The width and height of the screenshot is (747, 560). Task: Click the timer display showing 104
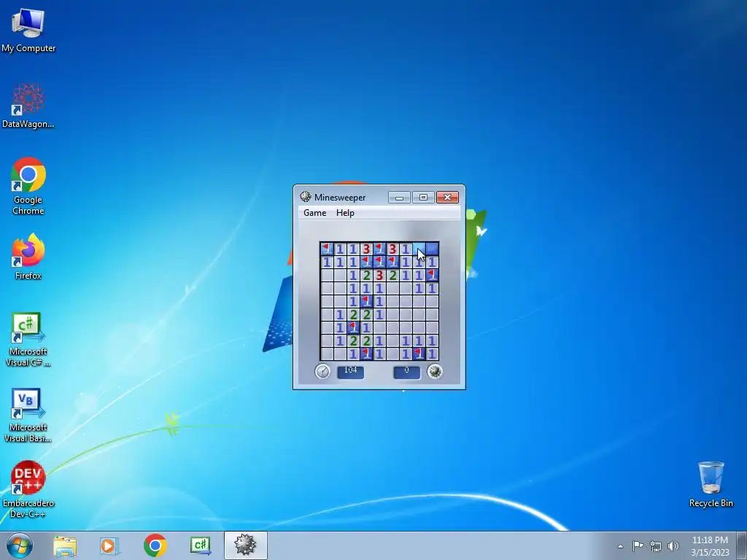tap(351, 371)
